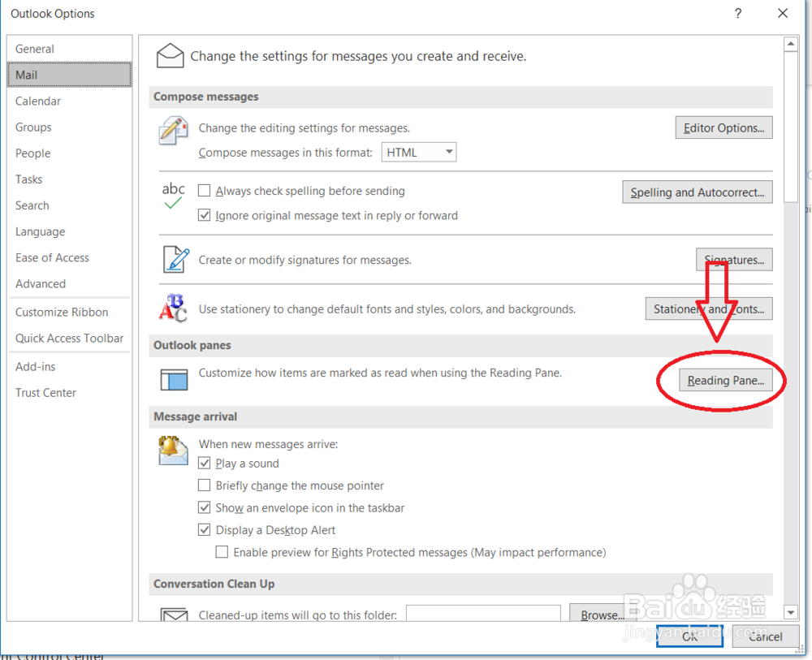This screenshot has height=660, width=812.
Task: Choose the Search category
Action: click(69, 205)
